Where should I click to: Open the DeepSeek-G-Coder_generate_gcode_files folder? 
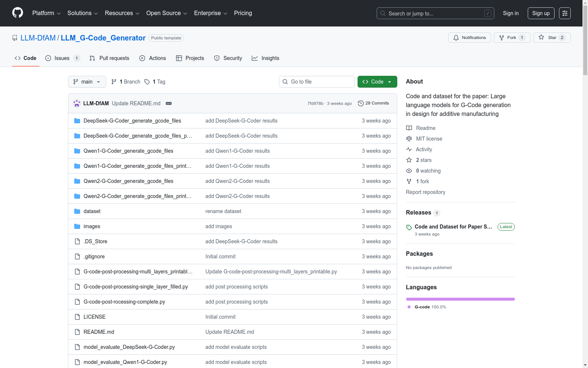pyautogui.click(x=132, y=121)
